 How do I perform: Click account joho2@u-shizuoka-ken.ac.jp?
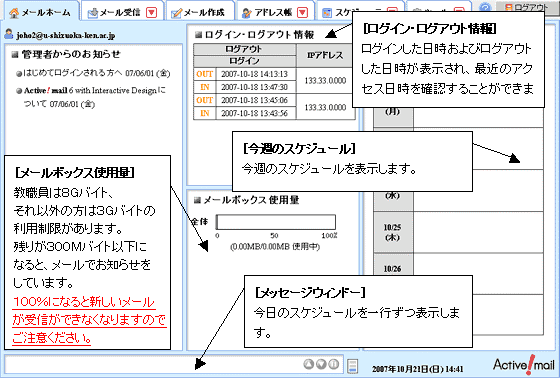tap(66, 35)
